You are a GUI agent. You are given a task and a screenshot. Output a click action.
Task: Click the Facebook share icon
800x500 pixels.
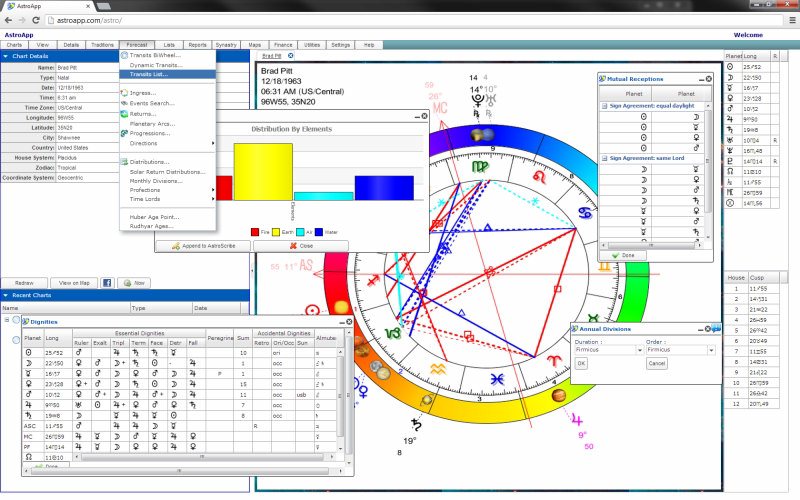[x=106, y=283]
